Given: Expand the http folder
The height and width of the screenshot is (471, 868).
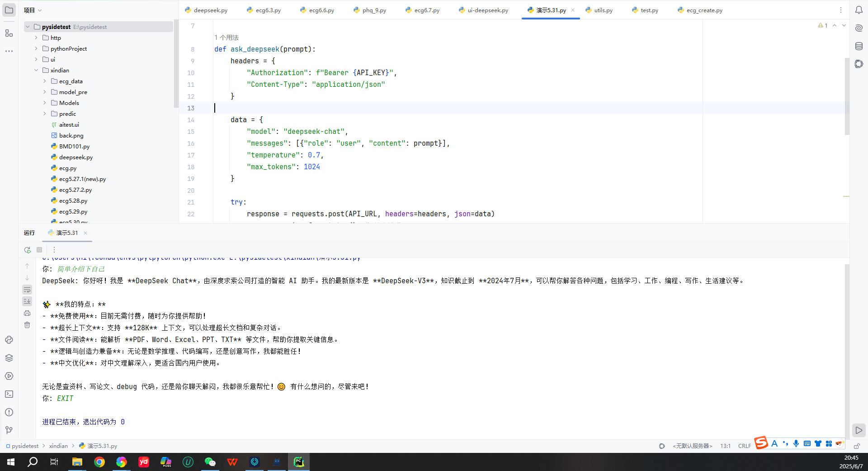Looking at the screenshot, I should (36, 38).
